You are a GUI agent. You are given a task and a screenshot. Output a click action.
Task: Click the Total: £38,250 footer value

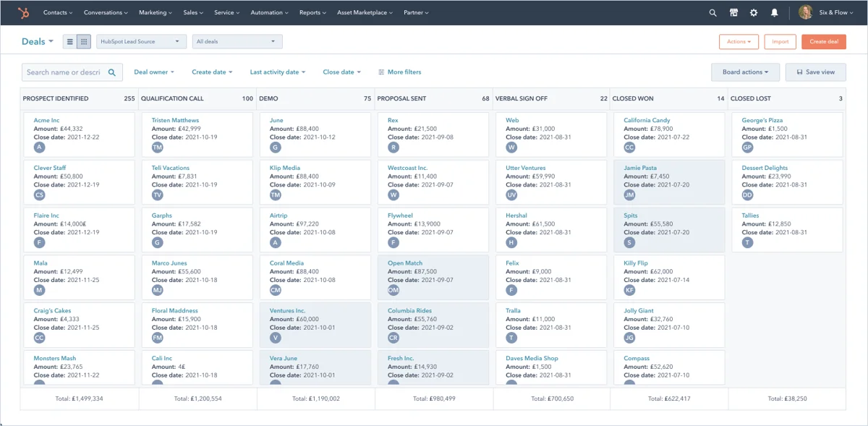coord(787,399)
